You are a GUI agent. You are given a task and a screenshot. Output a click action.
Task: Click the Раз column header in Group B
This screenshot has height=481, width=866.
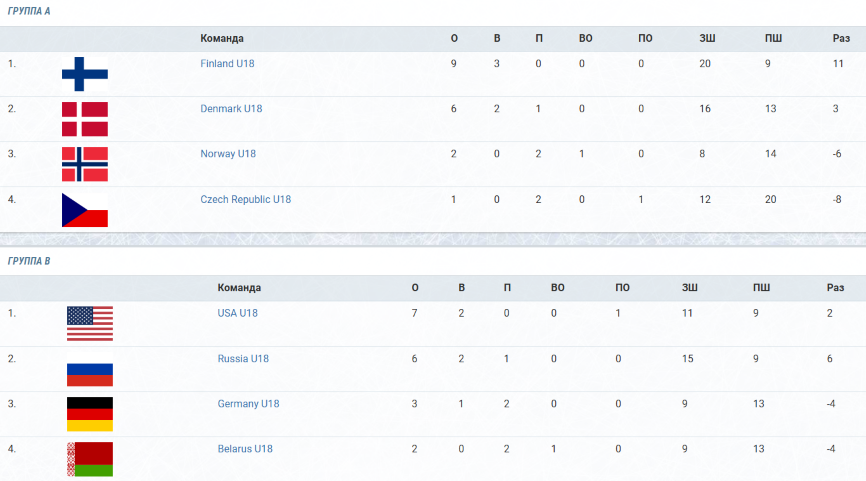(835, 288)
